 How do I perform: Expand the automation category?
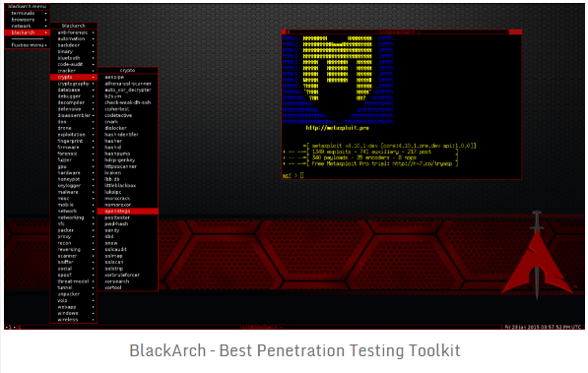coord(74,39)
